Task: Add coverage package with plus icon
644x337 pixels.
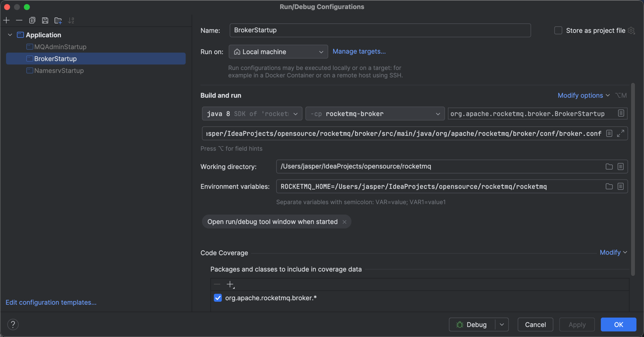Action: click(x=230, y=284)
